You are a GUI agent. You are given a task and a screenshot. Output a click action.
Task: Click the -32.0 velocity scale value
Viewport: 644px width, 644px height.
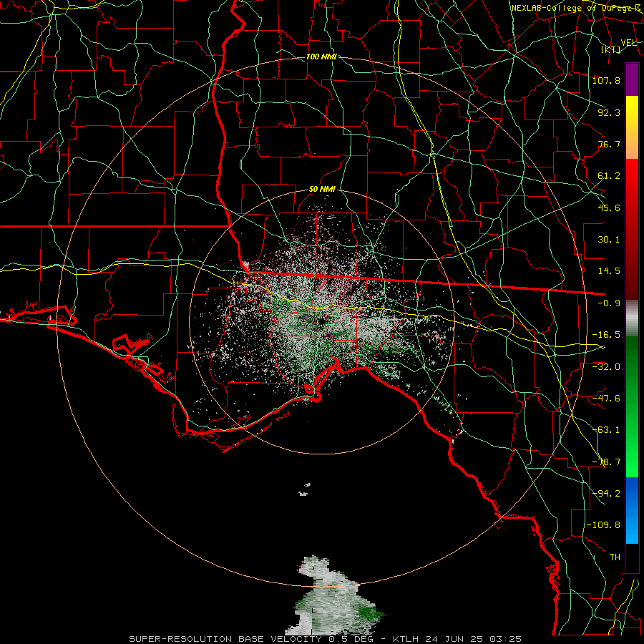click(x=606, y=366)
